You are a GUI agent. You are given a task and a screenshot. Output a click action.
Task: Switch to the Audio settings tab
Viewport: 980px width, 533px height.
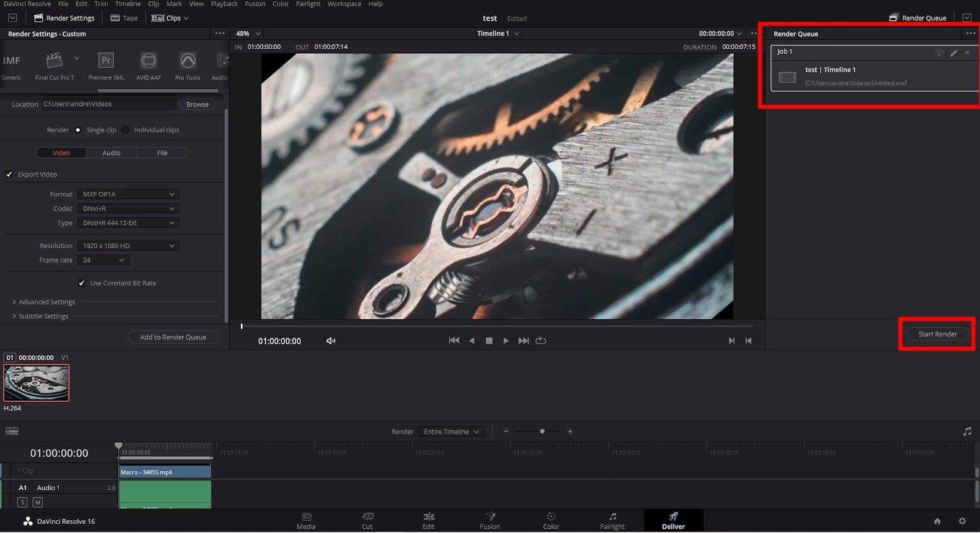pyautogui.click(x=111, y=153)
